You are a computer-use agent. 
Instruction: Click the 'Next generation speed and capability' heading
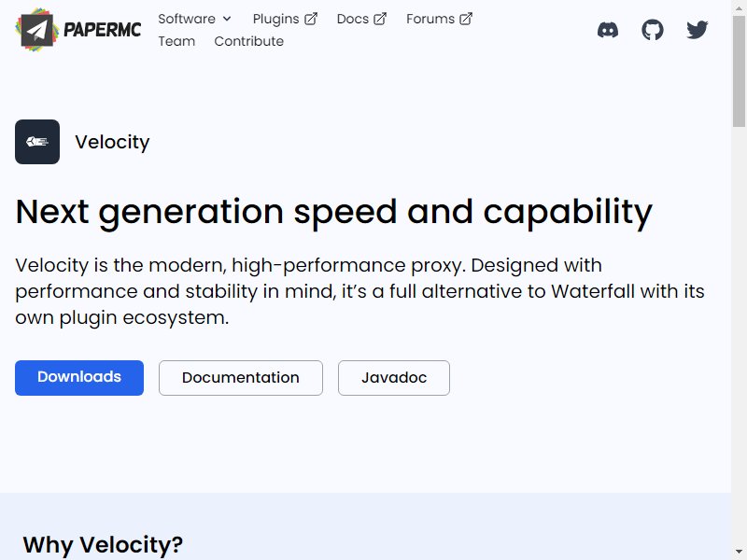tap(333, 212)
